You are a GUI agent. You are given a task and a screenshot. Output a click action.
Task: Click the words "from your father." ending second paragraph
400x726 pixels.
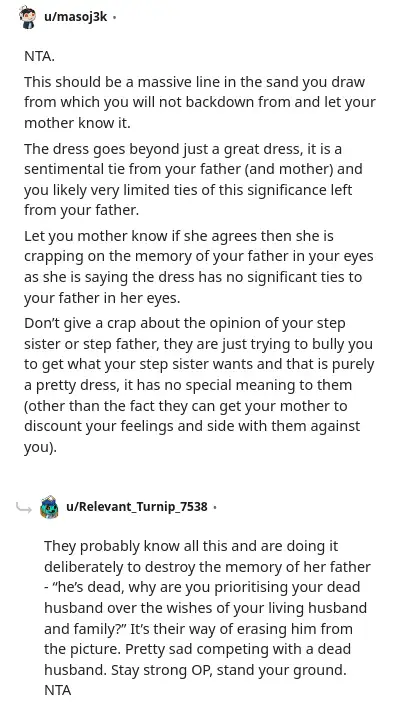point(81,210)
